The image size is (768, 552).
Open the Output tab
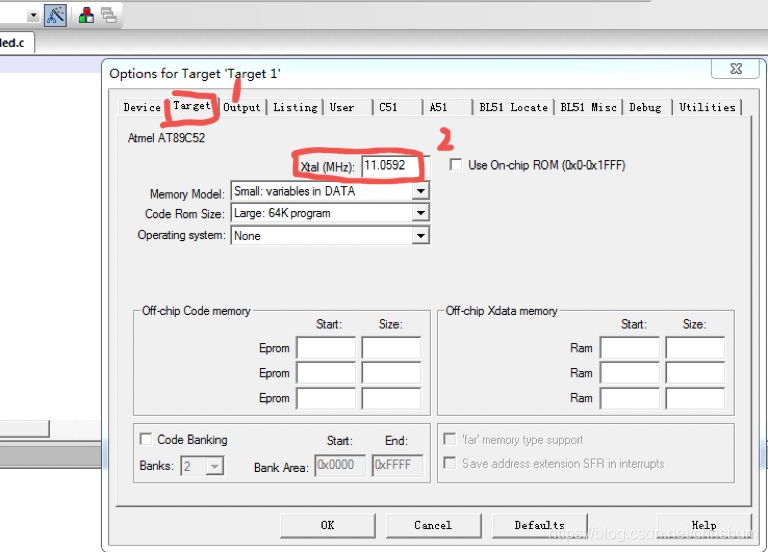pyautogui.click(x=242, y=107)
